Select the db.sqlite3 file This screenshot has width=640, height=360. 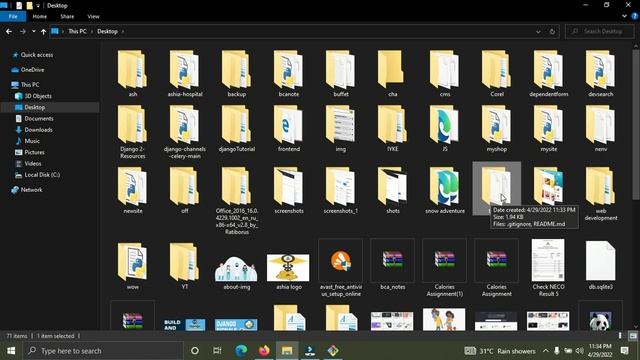tap(600, 264)
